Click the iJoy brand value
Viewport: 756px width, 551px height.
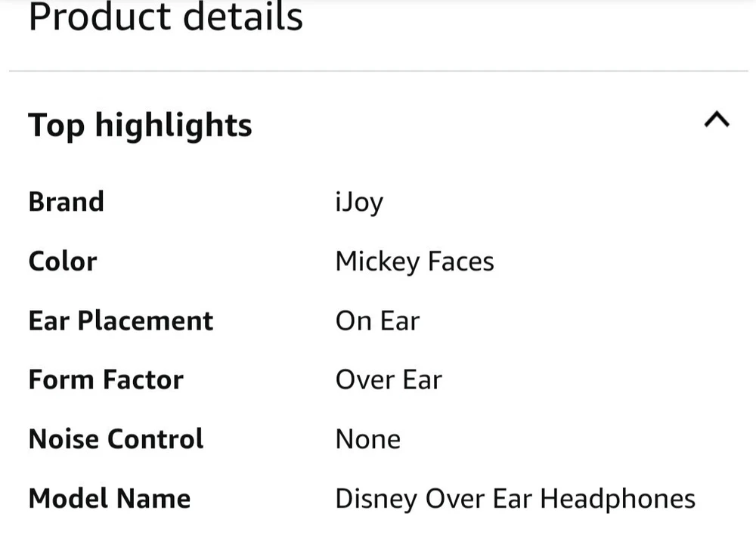[359, 203]
